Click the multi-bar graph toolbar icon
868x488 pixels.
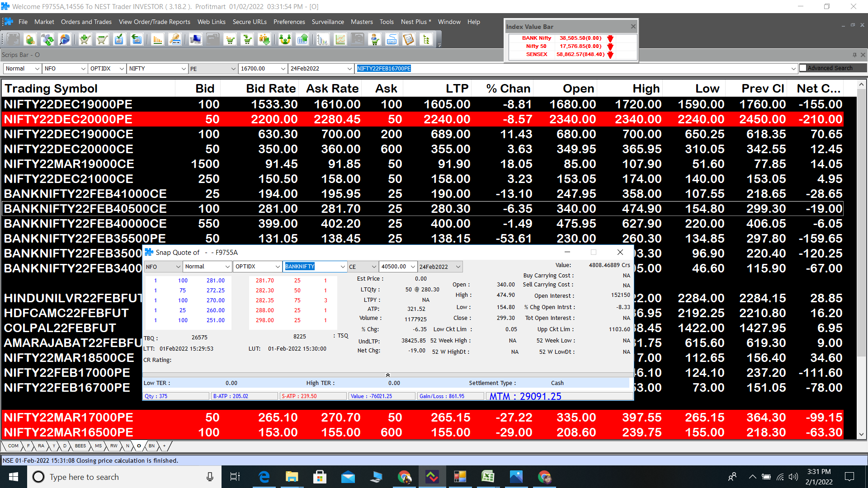[x=323, y=40]
